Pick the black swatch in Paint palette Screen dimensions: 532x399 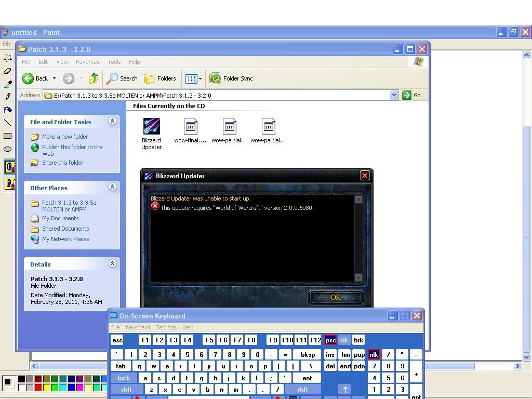coord(21,379)
